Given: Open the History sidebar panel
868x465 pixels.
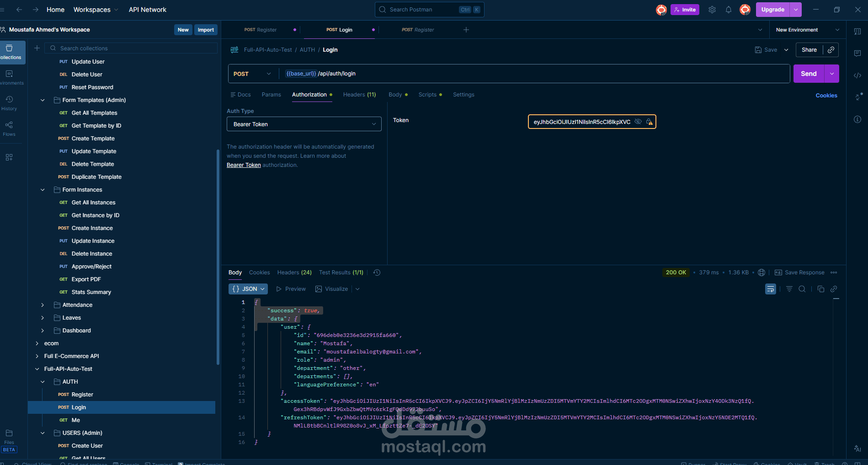Looking at the screenshot, I should [9, 103].
